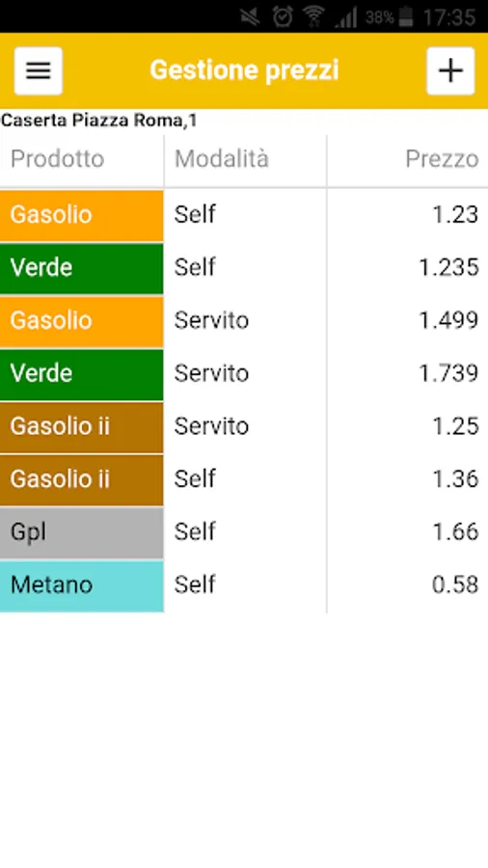Select brown Gasolio ii Self product cell
Screen dimensions: 488x868
pyautogui.click(x=81, y=479)
